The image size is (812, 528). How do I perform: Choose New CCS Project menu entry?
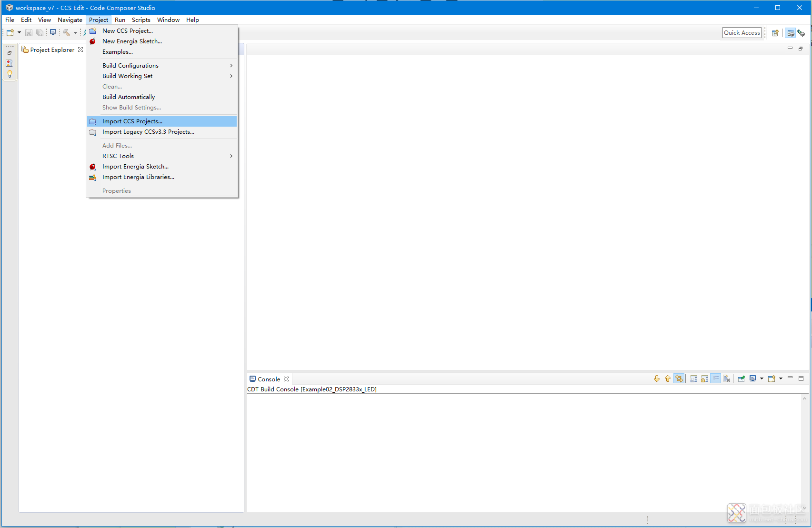point(128,31)
